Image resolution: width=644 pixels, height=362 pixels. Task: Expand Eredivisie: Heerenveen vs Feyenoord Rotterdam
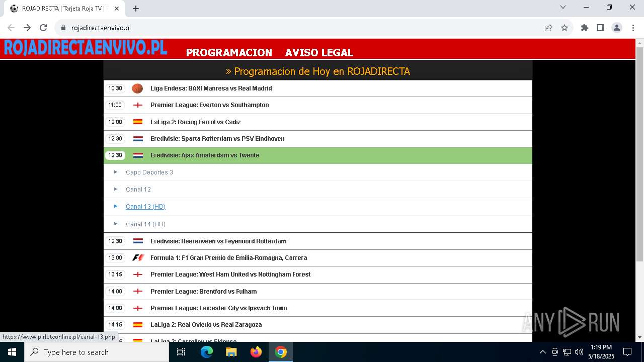[x=317, y=241]
